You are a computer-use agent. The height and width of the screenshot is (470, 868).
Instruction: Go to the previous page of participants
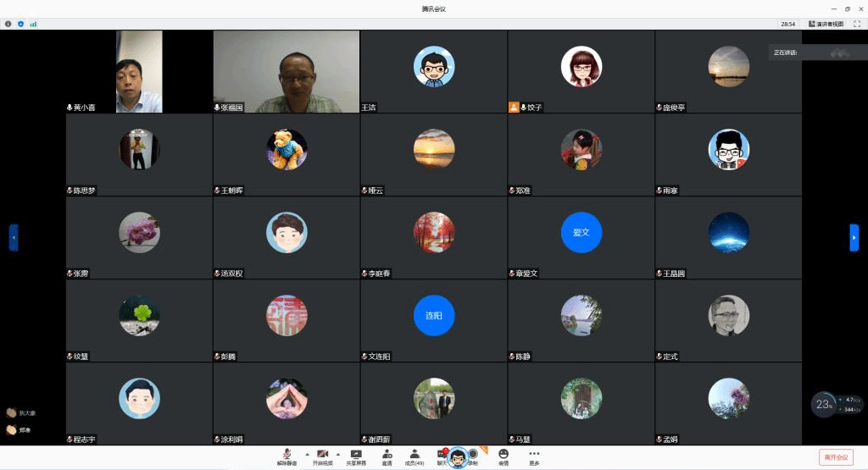(14, 238)
